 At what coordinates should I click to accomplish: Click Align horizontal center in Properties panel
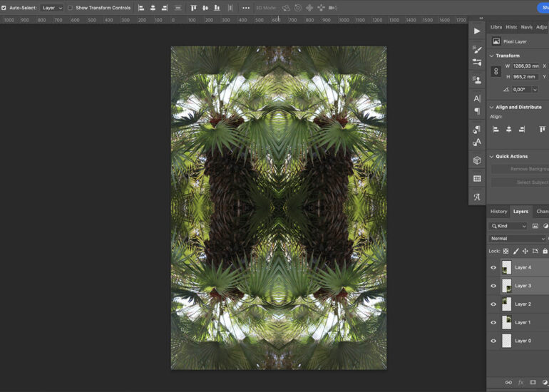509,130
